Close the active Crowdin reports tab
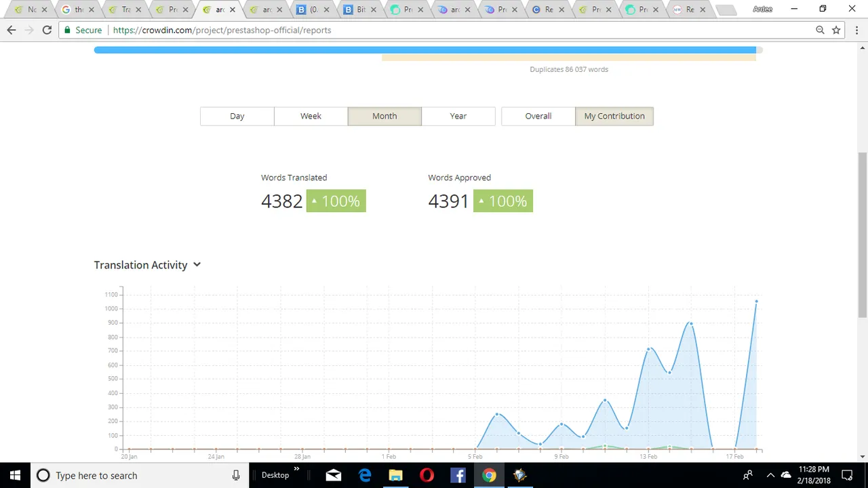The height and width of the screenshot is (488, 868). click(232, 10)
